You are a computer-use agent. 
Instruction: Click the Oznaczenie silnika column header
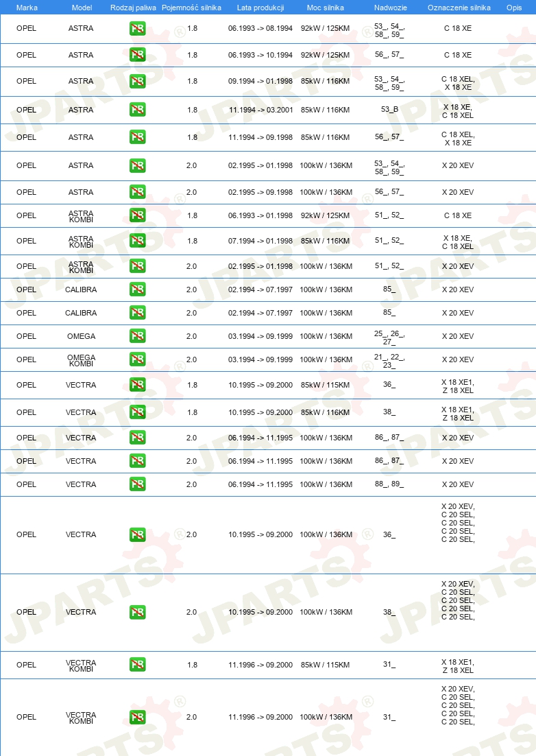[459, 8]
